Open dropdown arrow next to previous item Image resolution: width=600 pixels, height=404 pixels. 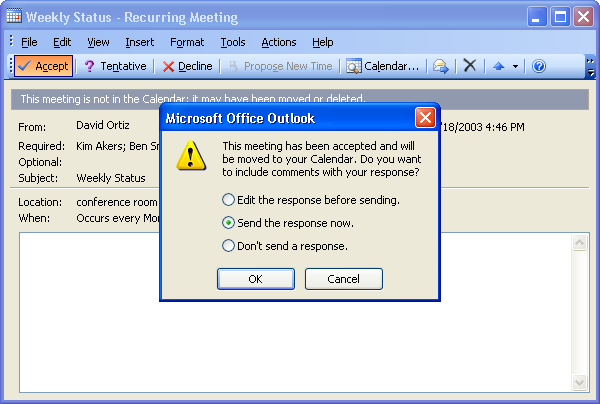pyautogui.click(x=515, y=67)
